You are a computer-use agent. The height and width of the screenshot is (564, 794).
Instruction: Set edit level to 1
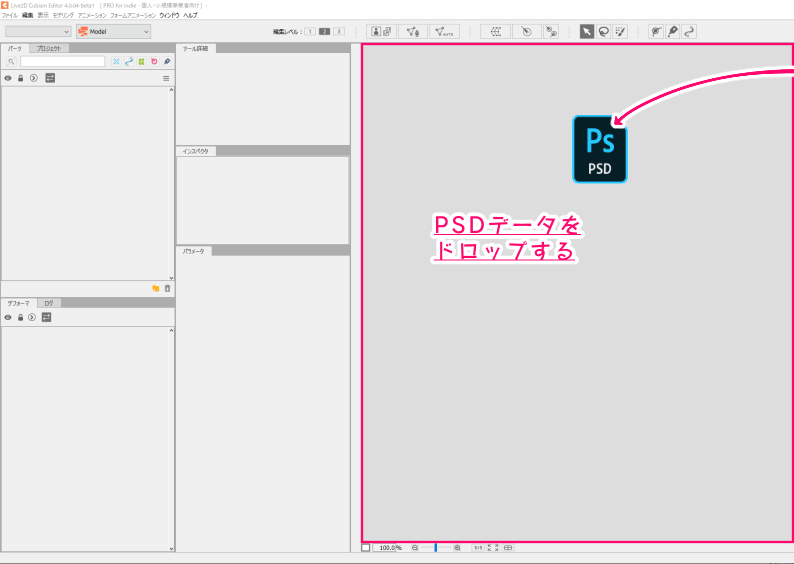[x=310, y=31]
